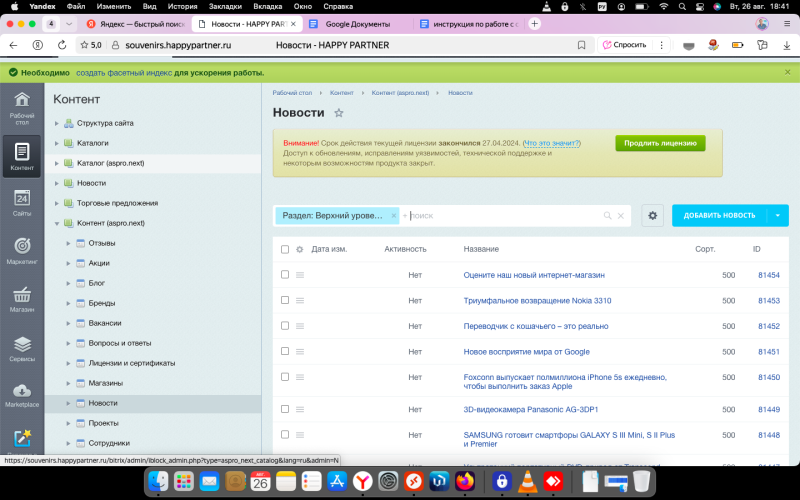The width and height of the screenshot is (800, 500).
Task: Open the Закладки menu in menu bar
Action: tap(225, 6)
